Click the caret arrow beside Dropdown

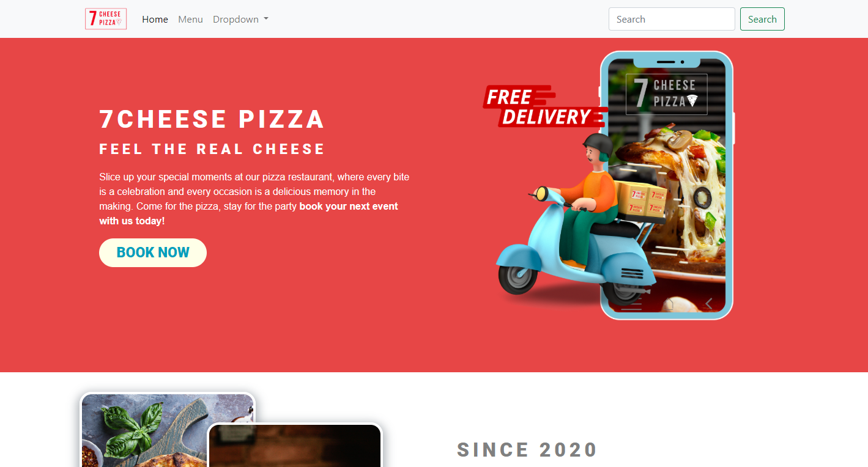pos(266,20)
